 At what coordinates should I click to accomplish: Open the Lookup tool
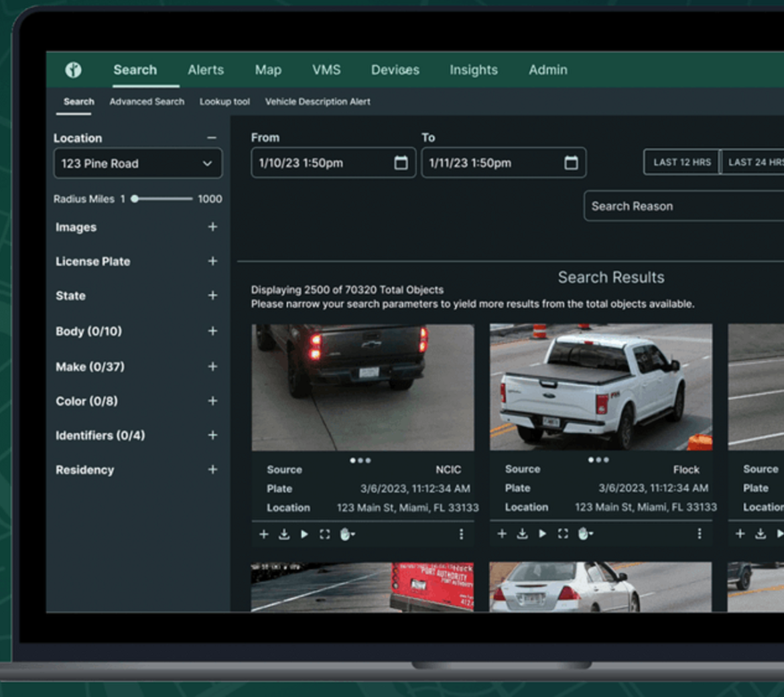pos(224,102)
